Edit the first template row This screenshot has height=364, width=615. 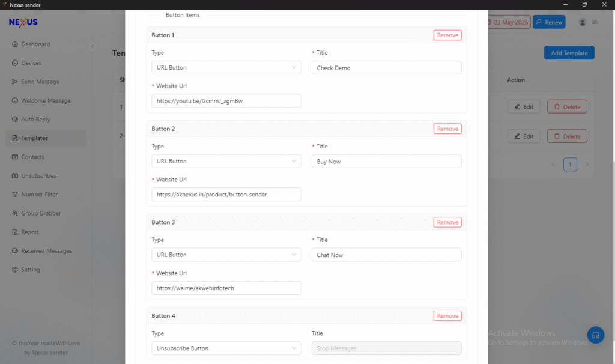524,107
